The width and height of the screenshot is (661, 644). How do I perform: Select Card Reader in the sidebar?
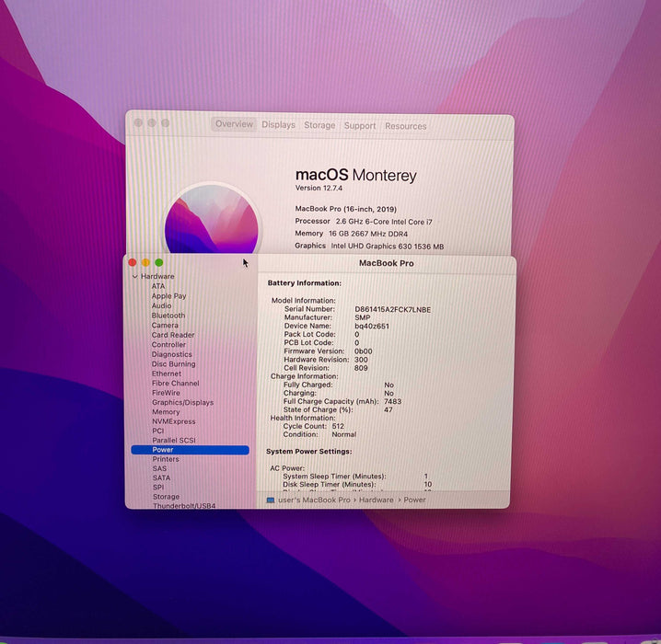tap(173, 335)
